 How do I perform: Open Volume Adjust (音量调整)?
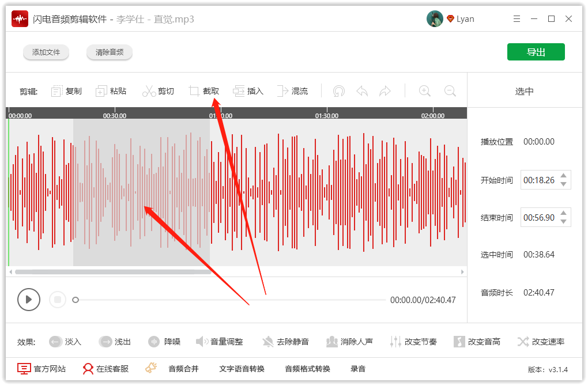pyautogui.click(x=220, y=342)
